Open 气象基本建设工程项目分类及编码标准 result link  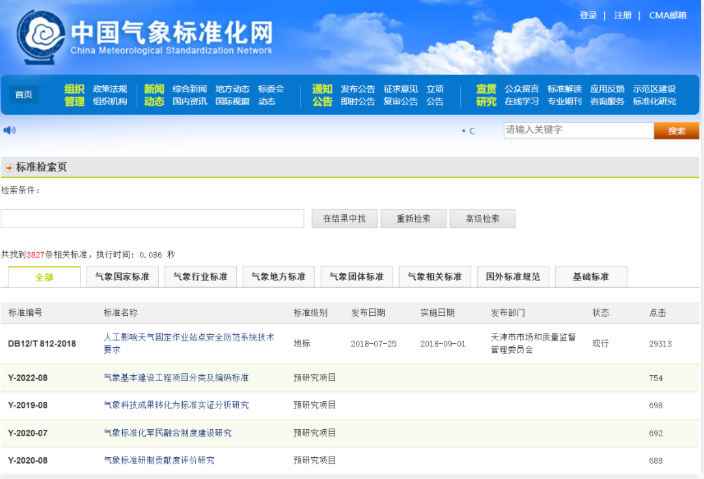[x=176, y=378]
